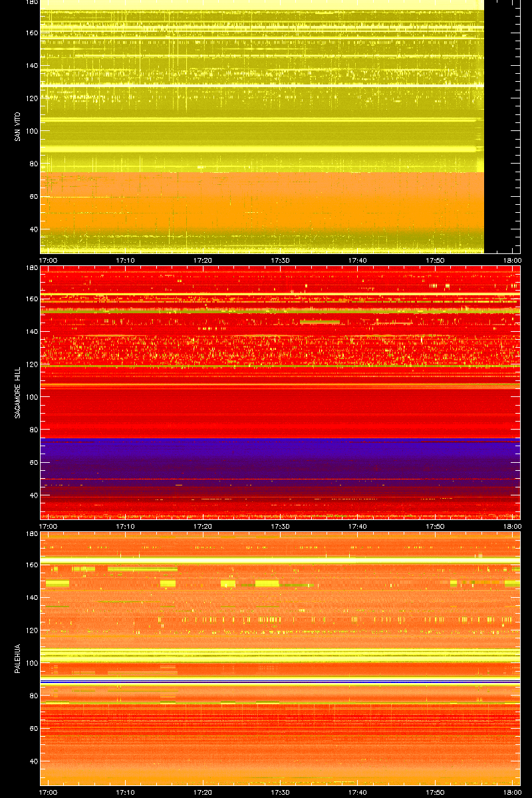The height and width of the screenshot is (798, 532).
Task: Click inside the Palehua spectrogram plot
Action: (280, 659)
